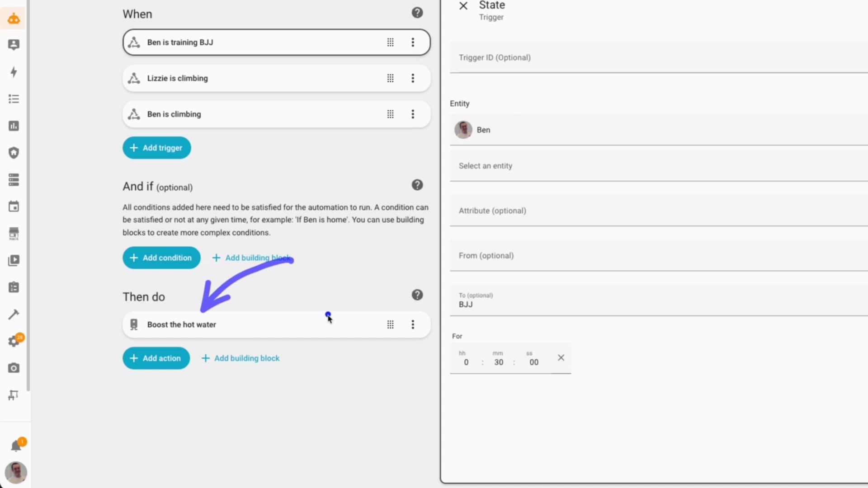This screenshot has width=868, height=488.
Task: Open the notifications bell icon
Action: click(x=16, y=446)
